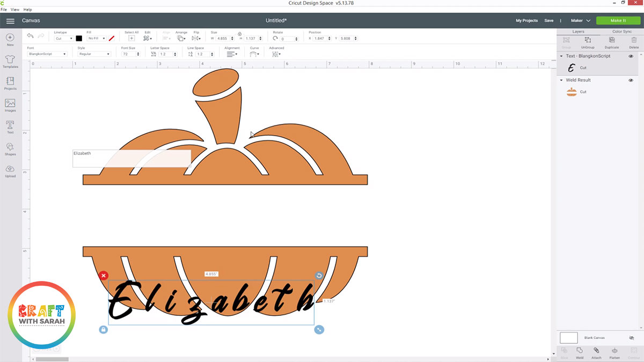Open the Linetype Cut dropdown
The width and height of the screenshot is (644, 362).
(63, 39)
